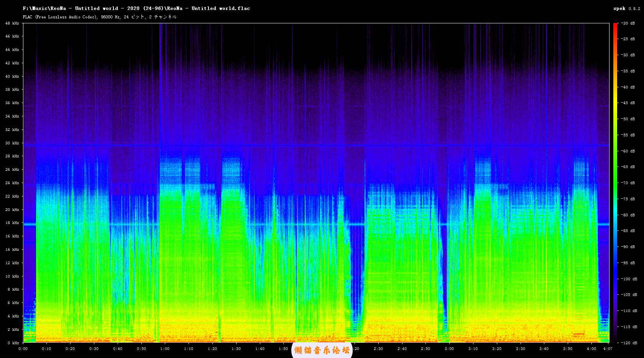The height and width of the screenshot is (358, 644).
Task: Select the -65 dB scale label
Action: (628, 167)
